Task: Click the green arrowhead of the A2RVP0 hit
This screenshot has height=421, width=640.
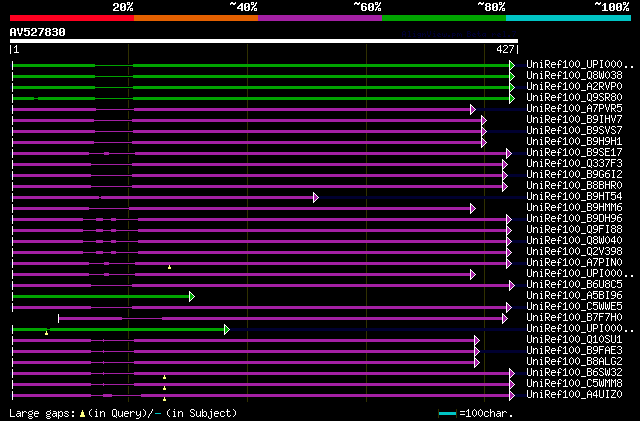Action: pos(512,87)
